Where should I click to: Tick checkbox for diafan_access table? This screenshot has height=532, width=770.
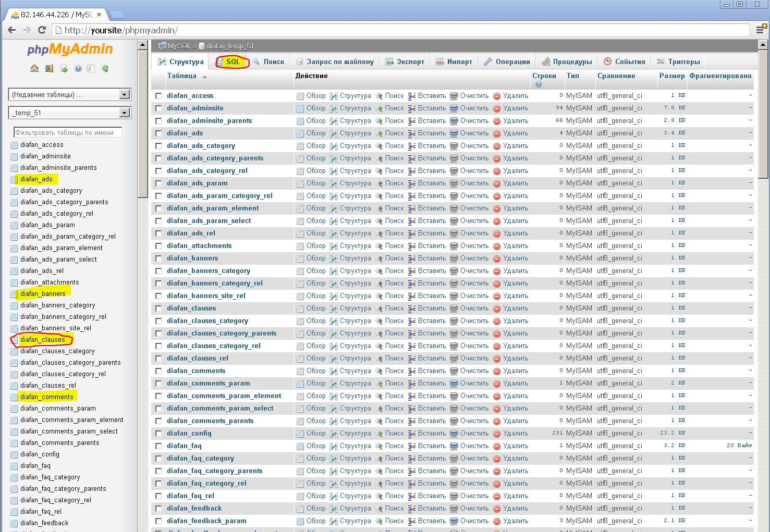(x=158, y=96)
